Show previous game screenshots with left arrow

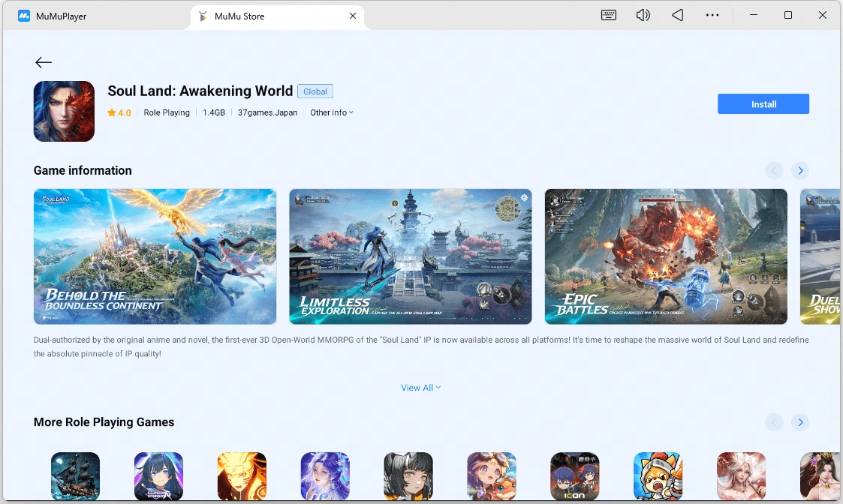(x=774, y=171)
